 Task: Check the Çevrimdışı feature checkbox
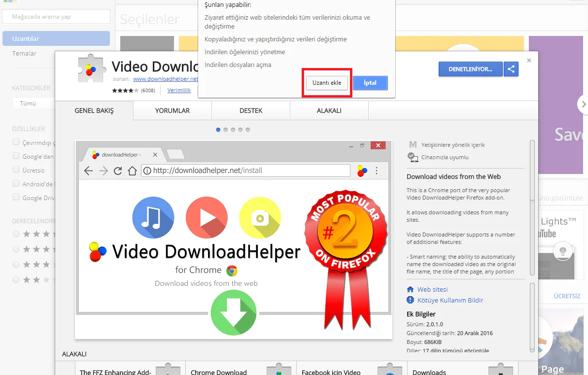click(16, 142)
